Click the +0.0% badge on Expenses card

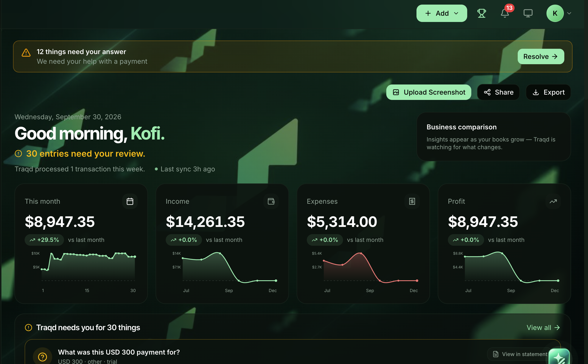pos(325,240)
